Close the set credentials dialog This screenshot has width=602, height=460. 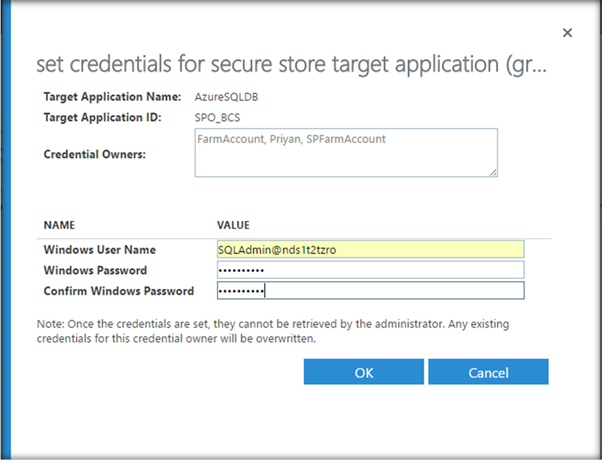(567, 33)
